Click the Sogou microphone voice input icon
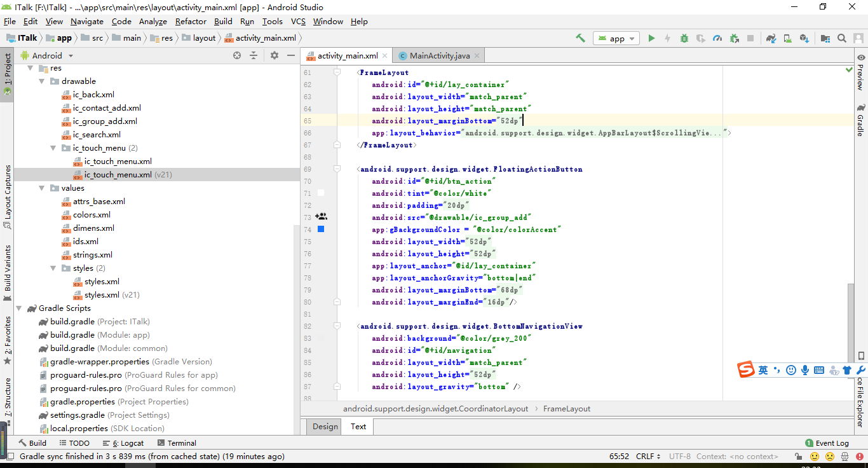 (x=805, y=370)
